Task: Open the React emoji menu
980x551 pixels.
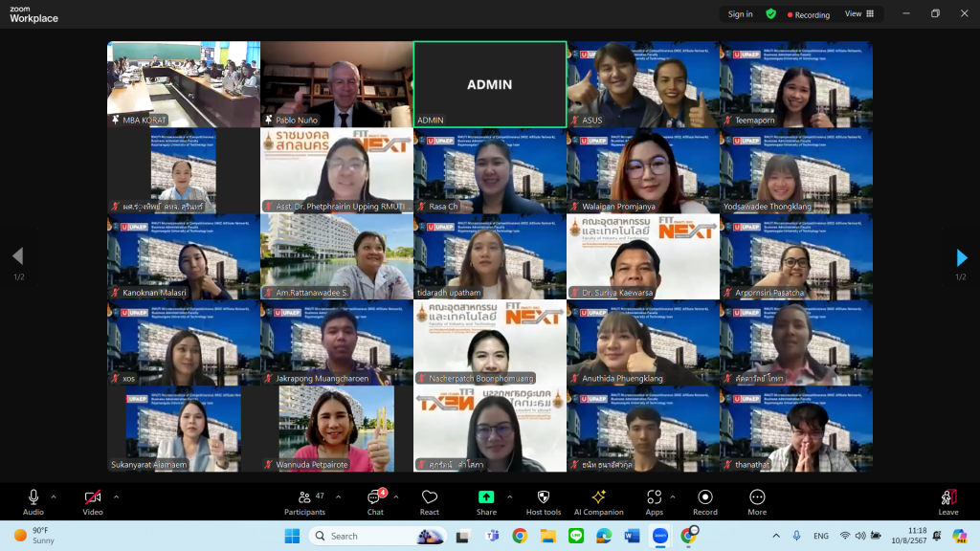Action: click(x=430, y=497)
